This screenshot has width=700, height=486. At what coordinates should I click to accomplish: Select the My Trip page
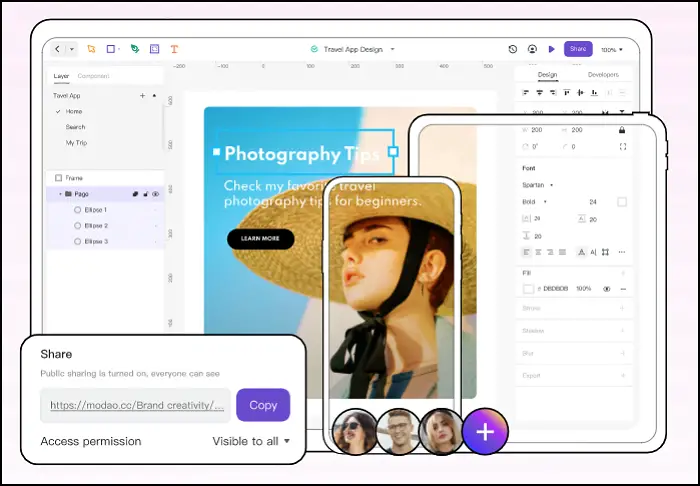(76, 143)
